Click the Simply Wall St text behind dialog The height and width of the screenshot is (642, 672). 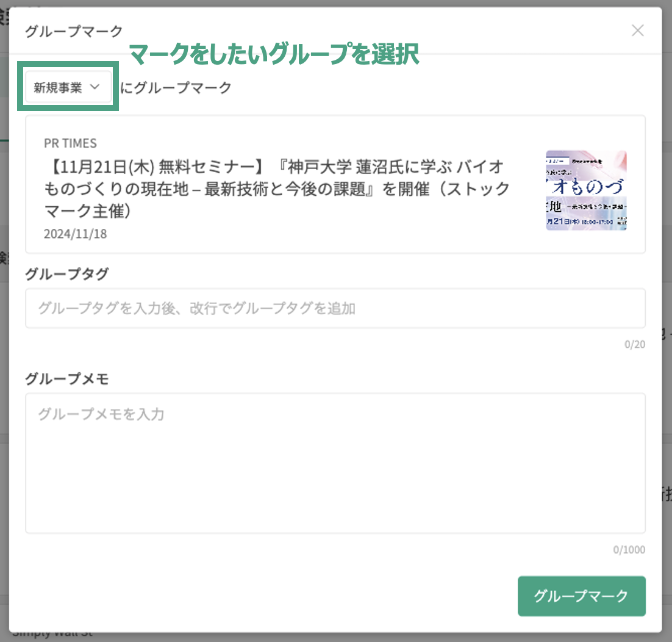(x=52, y=635)
